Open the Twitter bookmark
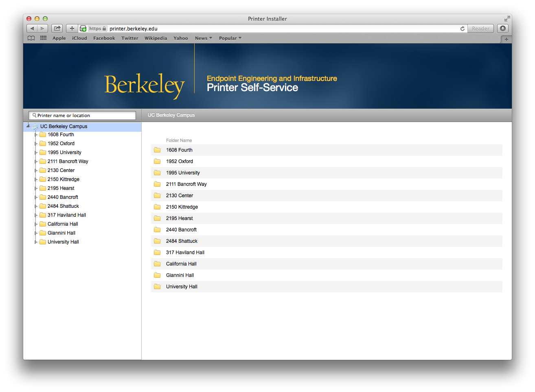The image size is (535, 392). [130, 38]
